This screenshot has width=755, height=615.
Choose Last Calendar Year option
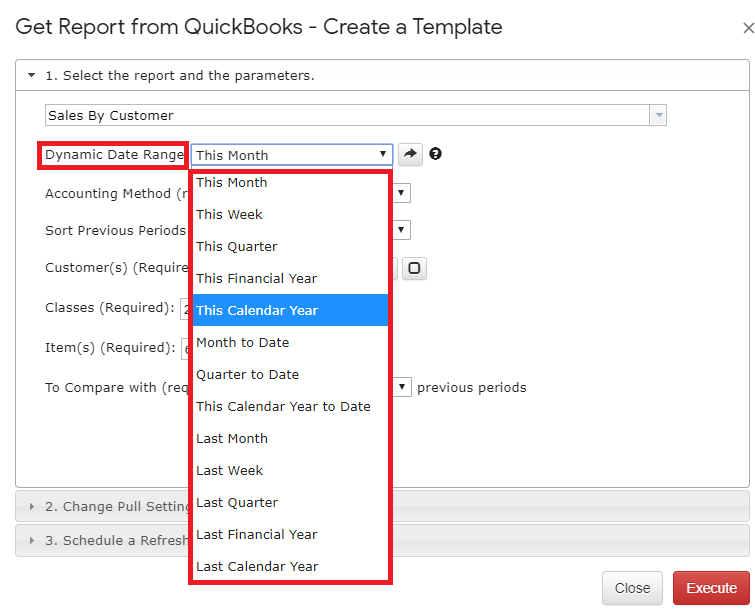point(290,566)
